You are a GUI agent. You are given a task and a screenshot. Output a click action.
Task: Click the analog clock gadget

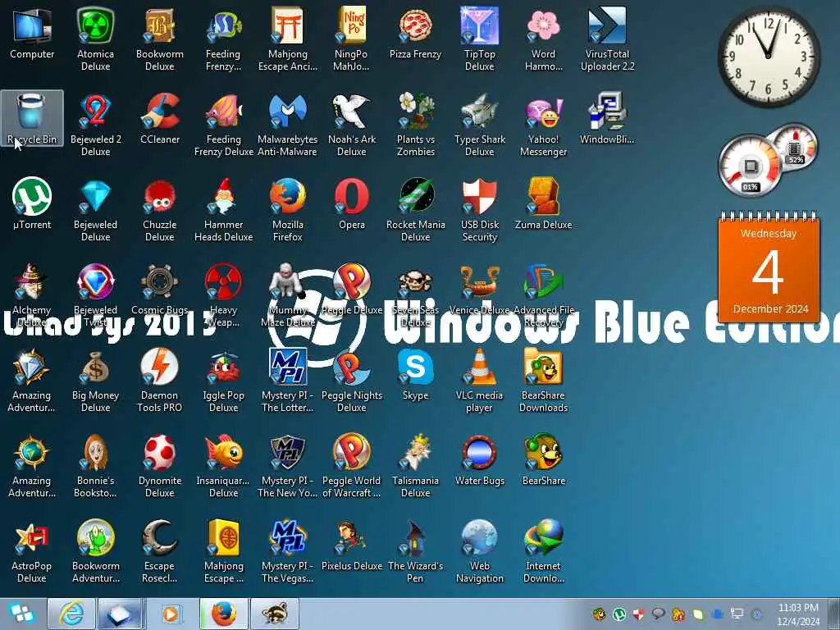click(769, 56)
